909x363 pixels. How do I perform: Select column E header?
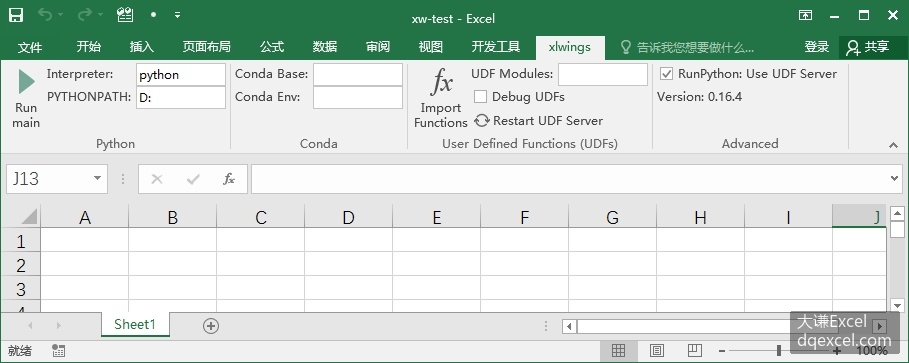[437, 217]
